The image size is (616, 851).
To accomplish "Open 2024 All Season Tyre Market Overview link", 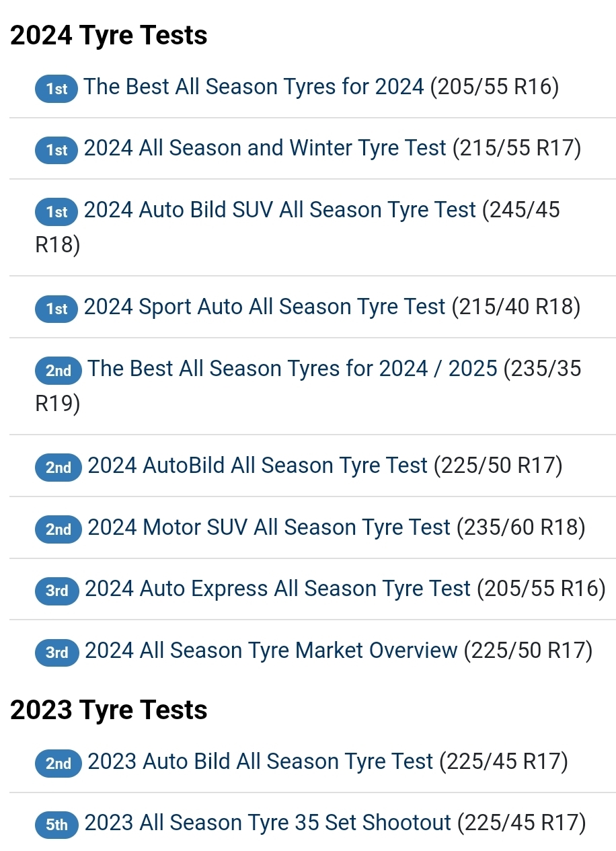I will (x=271, y=651).
